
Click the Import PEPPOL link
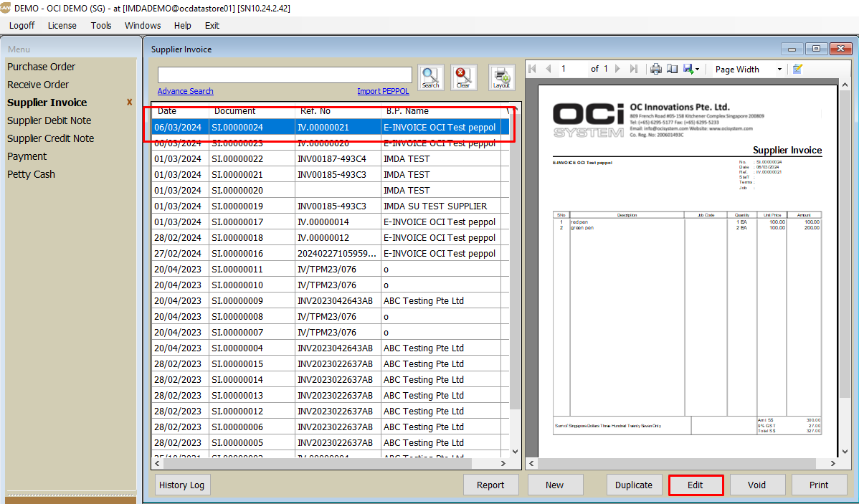383,91
